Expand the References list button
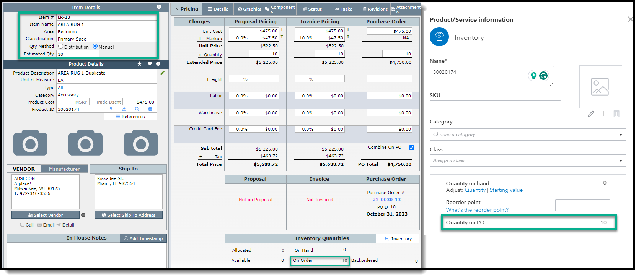This screenshot has height=279, width=644. point(130,117)
